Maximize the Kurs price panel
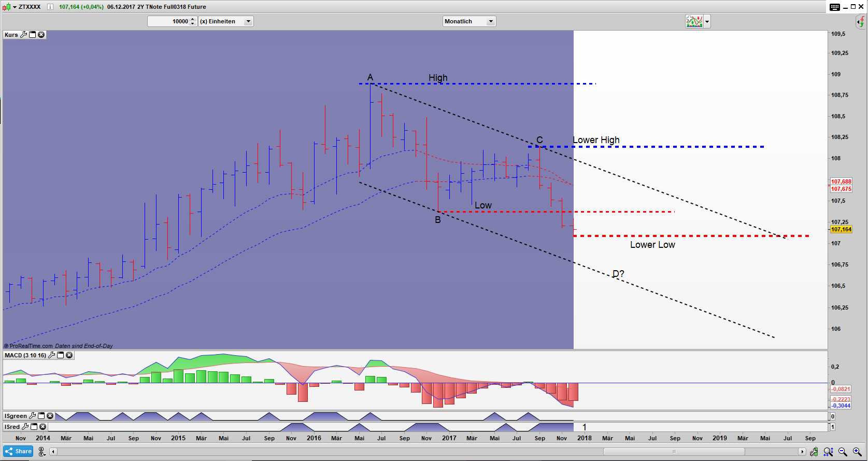 (x=32, y=35)
